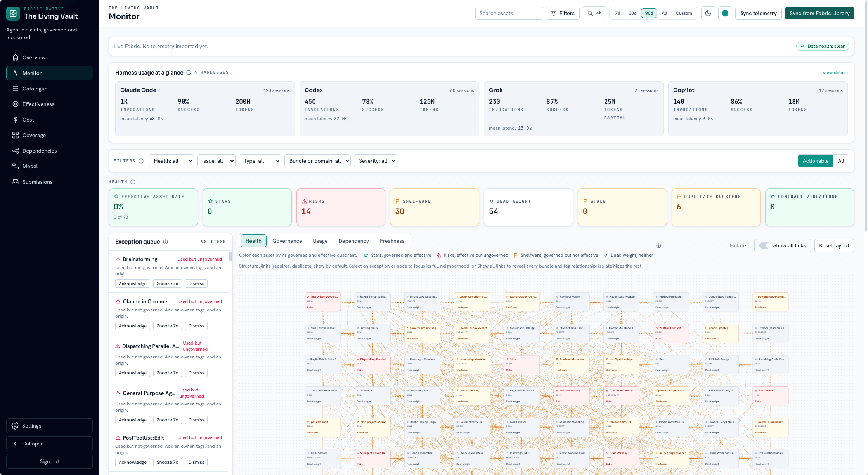This screenshot has width=868, height=475.
Task: Click info icon beside Exception queue
Action: [x=166, y=242]
